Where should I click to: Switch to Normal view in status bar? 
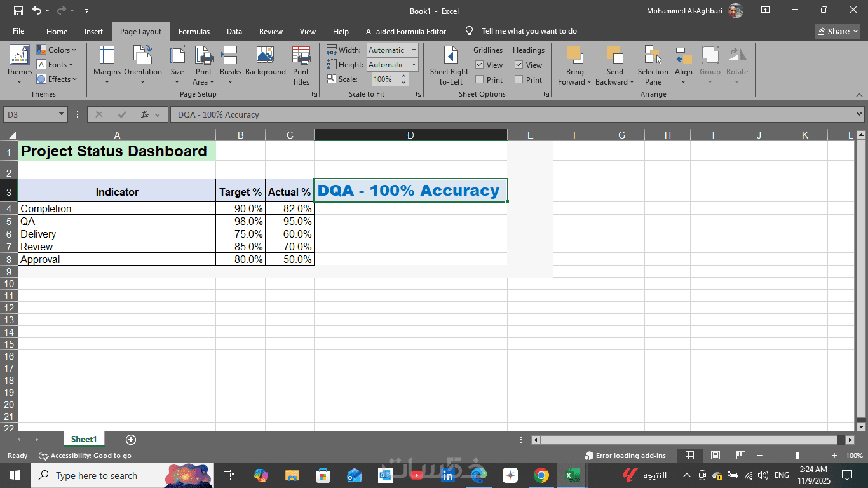coord(690,456)
